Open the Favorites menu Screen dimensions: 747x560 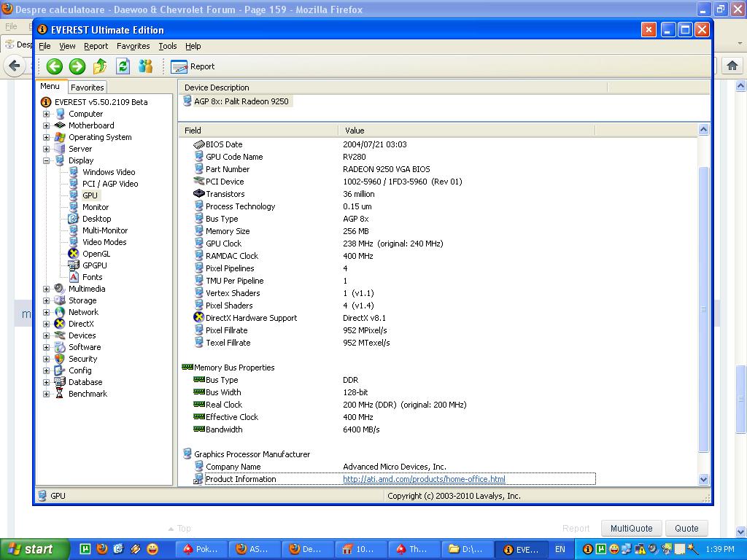click(133, 46)
